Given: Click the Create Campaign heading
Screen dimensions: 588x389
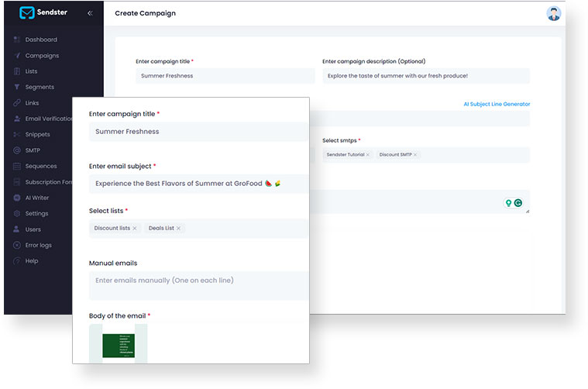Looking at the screenshot, I should click(x=145, y=13).
